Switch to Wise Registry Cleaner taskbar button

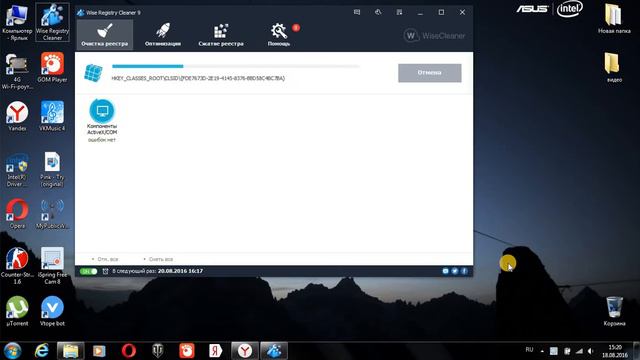click(x=274, y=351)
